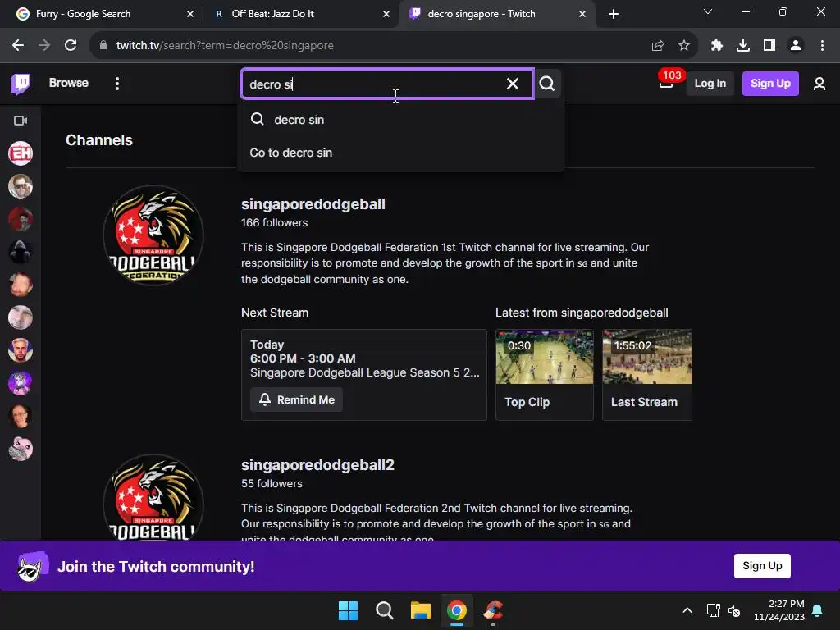Open the red-toned sidebar channel avatar
This screenshot has height=630, width=840.
pyautogui.click(x=21, y=219)
